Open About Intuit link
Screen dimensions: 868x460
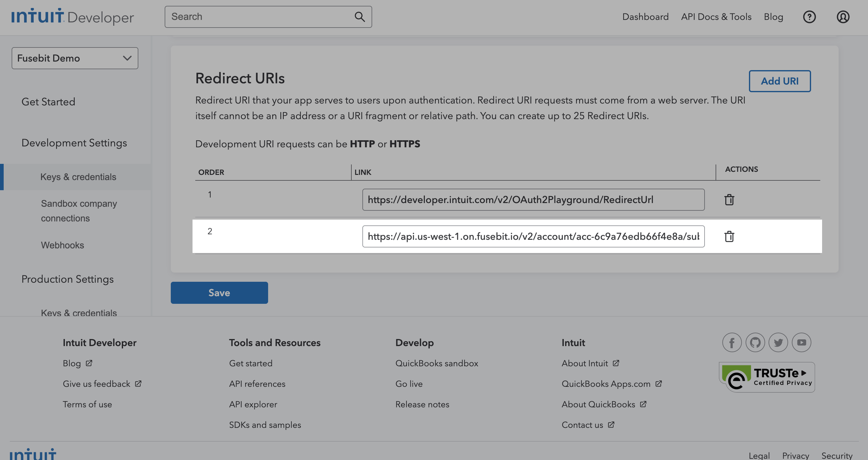coord(590,363)
